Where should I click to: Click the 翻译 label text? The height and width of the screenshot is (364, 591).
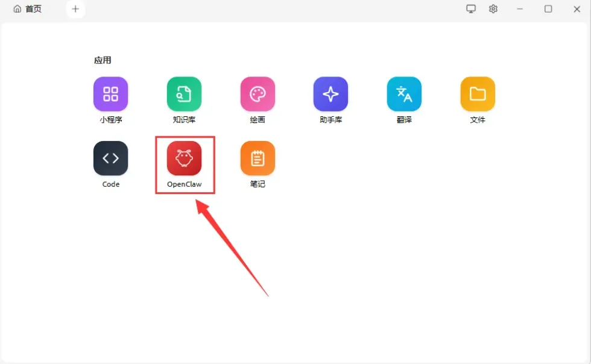pyautogui.click(x=404, y=120)
